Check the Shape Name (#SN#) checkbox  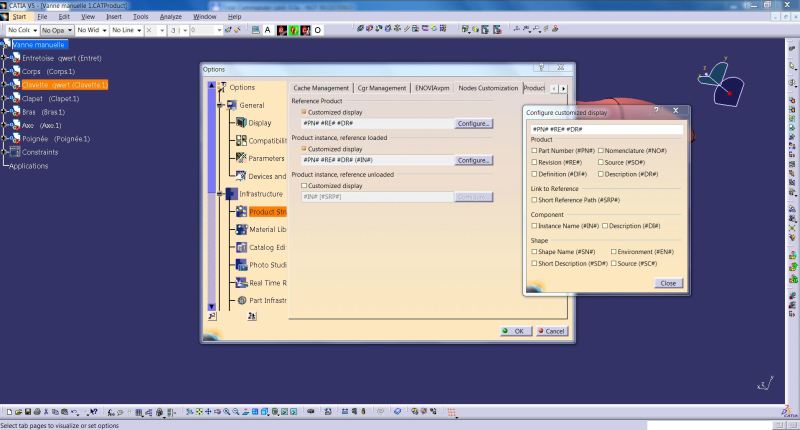[x=534, y=251]
